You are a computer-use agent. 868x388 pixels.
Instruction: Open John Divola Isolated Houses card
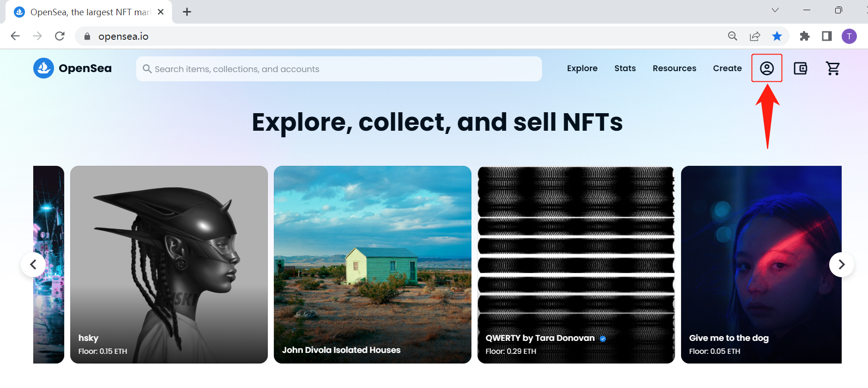373,265
